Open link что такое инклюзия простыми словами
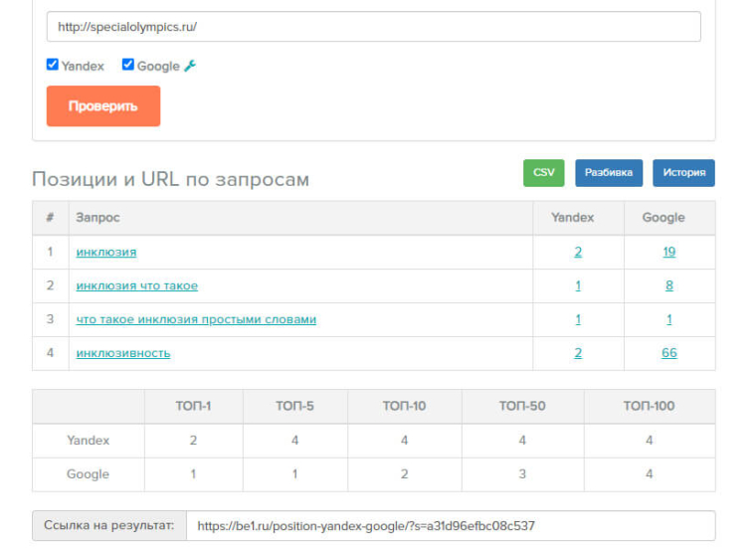 [x=196, y=320]
